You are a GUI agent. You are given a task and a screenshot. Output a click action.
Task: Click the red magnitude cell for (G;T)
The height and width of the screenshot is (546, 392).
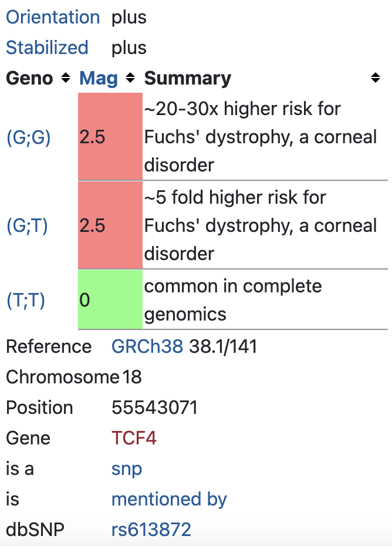(x=109, y=225)
